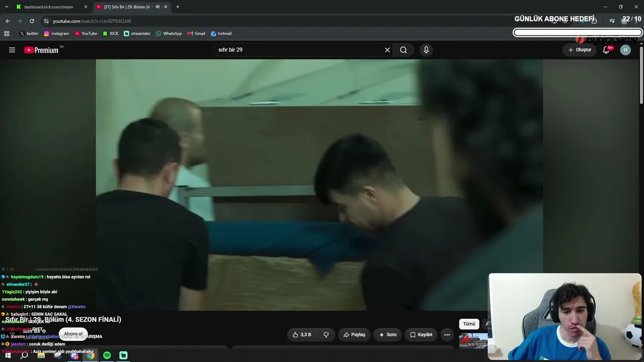Open the instagram bookmark

click(x=56, y=34)
